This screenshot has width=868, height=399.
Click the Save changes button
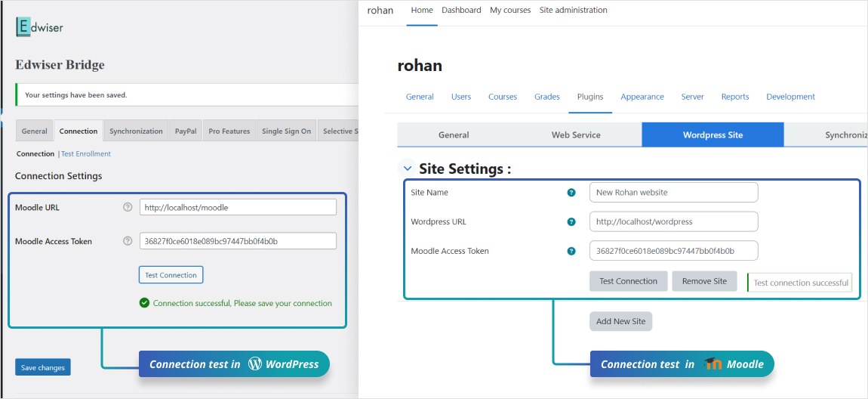(x=42, y=367)
